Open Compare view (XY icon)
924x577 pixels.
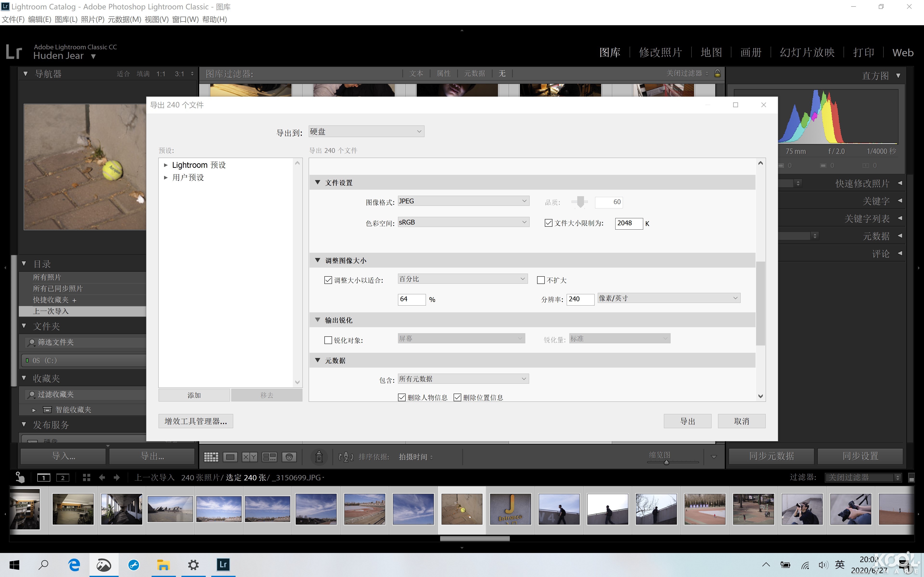250,456
